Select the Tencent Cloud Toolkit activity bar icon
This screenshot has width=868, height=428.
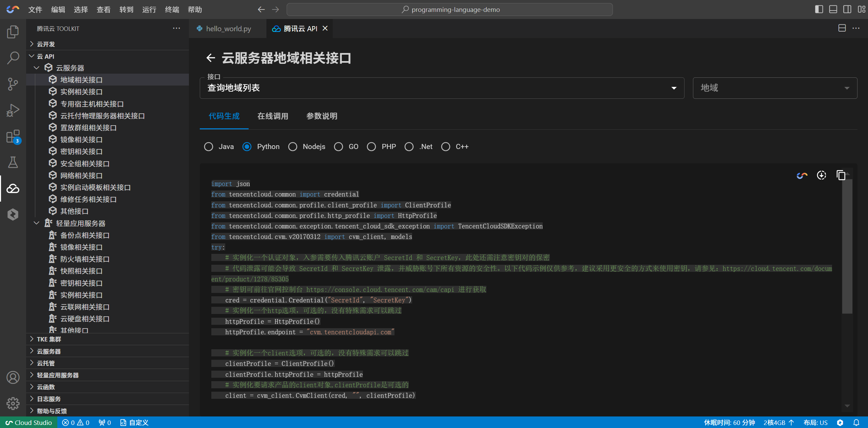[13, 188]
